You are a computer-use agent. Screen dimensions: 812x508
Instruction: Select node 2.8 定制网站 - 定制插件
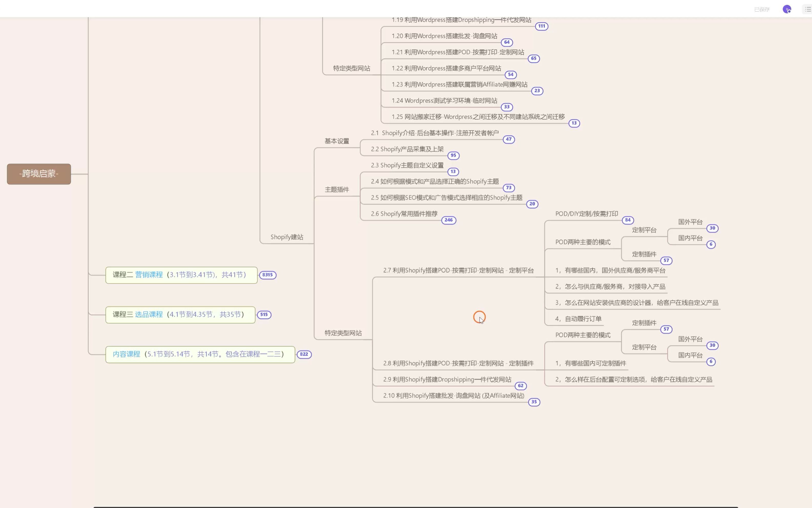point(459,363)
